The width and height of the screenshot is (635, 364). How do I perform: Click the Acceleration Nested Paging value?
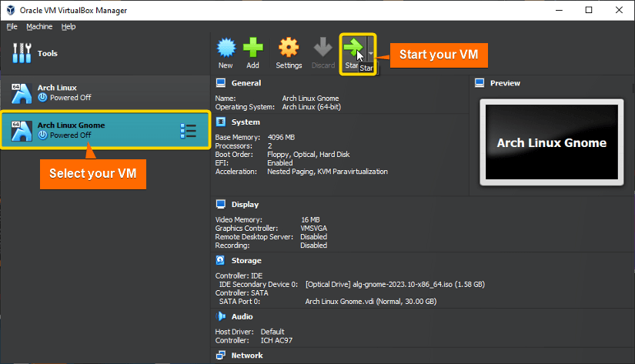pyautogui.click(x=327, y=172)
